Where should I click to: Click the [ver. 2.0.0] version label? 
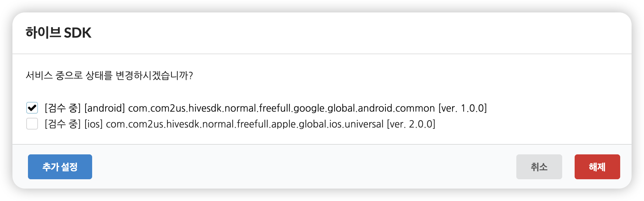(x=411, y=124)
